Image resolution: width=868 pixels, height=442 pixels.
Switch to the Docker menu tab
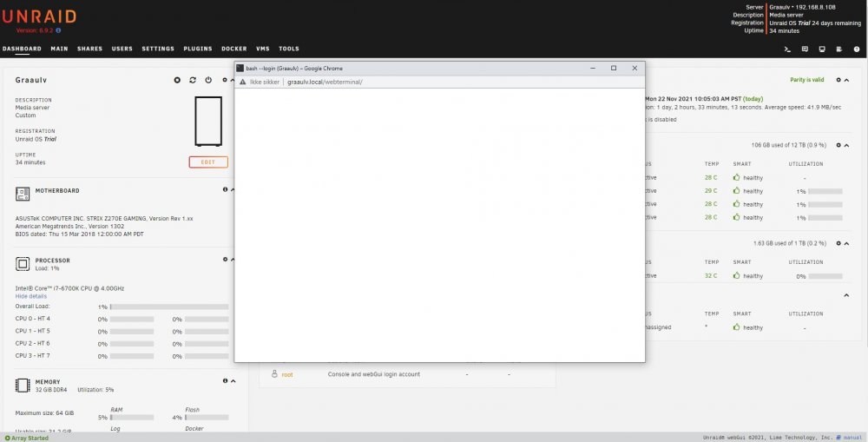point(234,49)
